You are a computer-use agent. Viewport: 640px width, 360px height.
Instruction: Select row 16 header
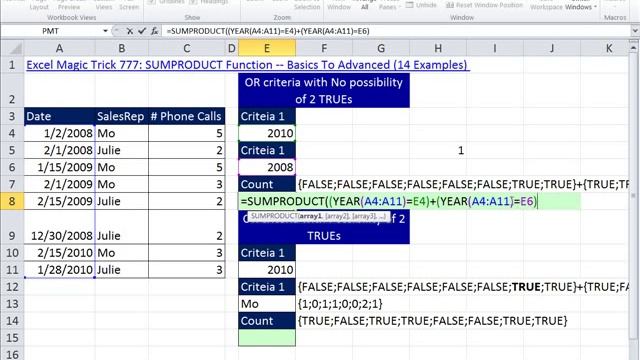pyautogui.click(x=12, y=354)
